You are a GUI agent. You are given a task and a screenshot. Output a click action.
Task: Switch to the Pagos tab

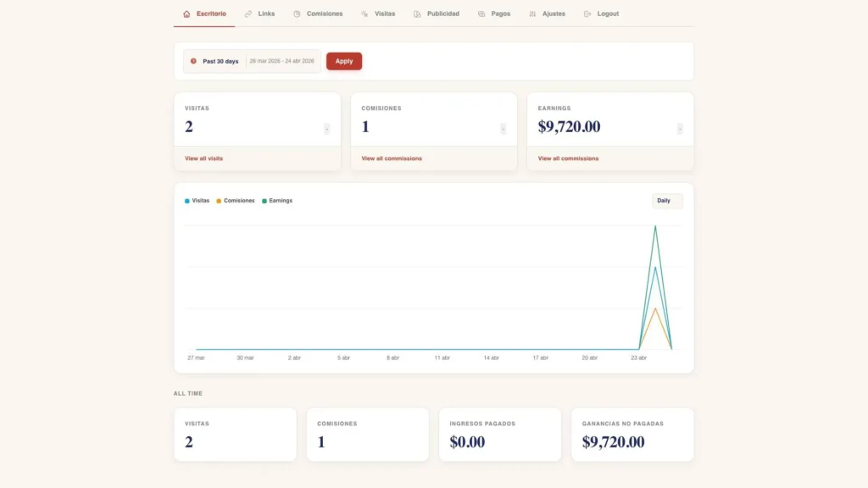click(x=500, y=14)
